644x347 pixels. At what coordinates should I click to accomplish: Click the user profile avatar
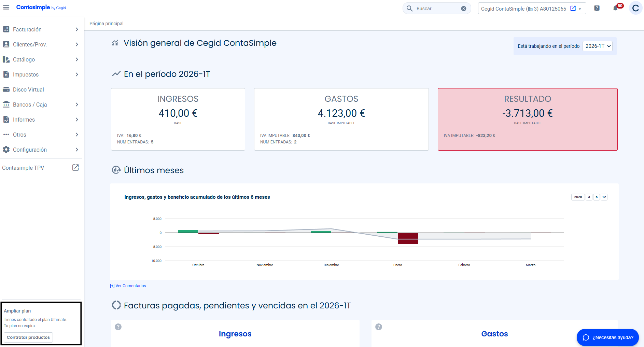tap(635, 8)
